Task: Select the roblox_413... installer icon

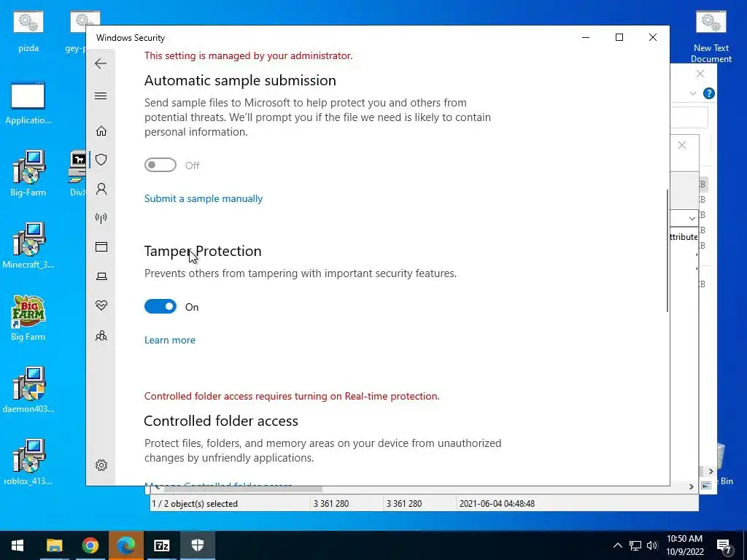Action: pos(28,462)
